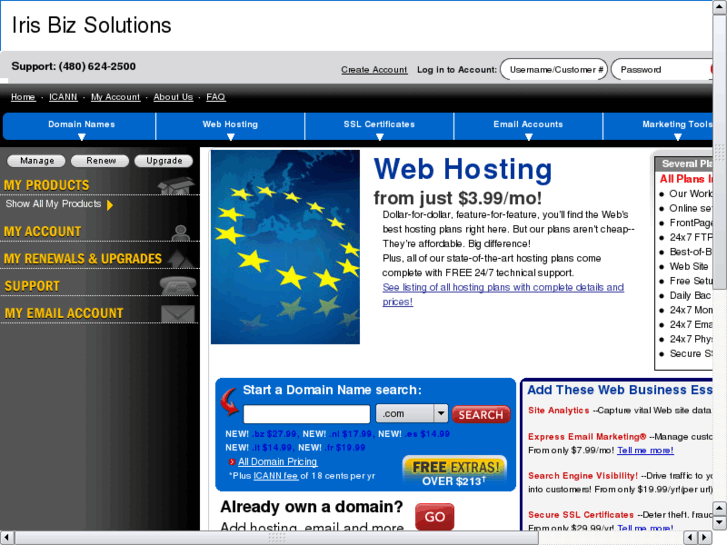Open the Domain Names tab
Image resolution: width=727 pixels, height=545 pixels.
(80, 126)
